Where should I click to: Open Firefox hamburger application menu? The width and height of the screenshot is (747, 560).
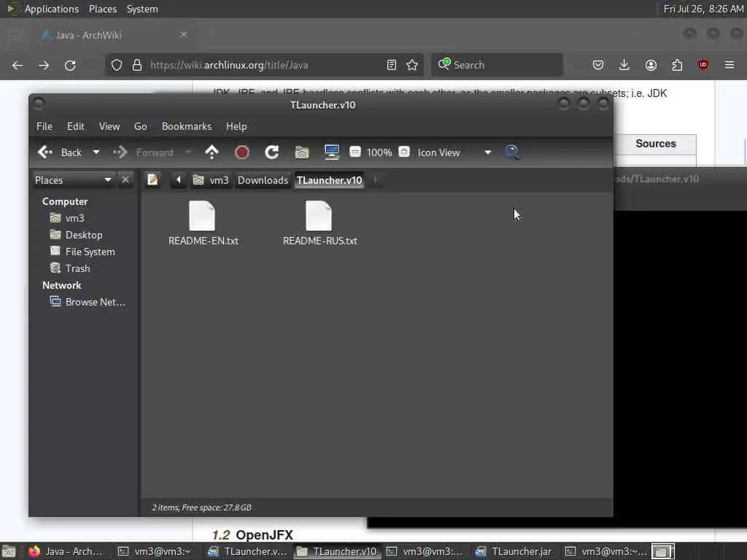729,65
